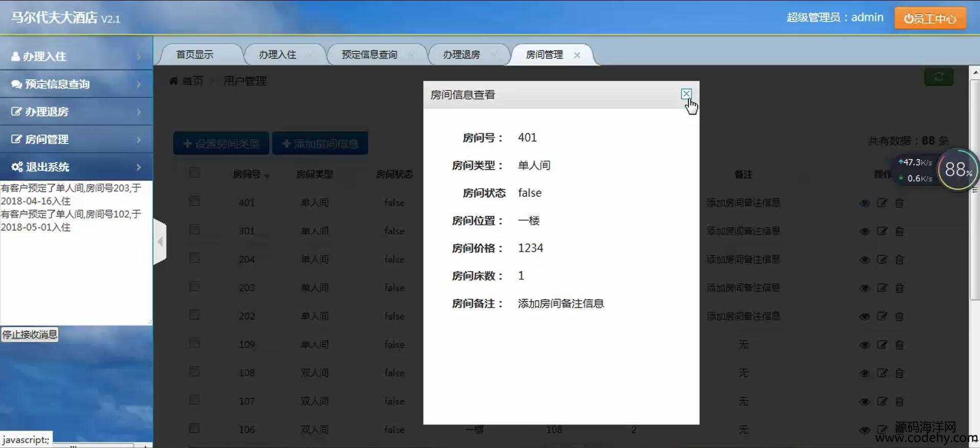Click the edit icon for room 301
This screenshot has height=448, width=980.
[x=882, y=231]
